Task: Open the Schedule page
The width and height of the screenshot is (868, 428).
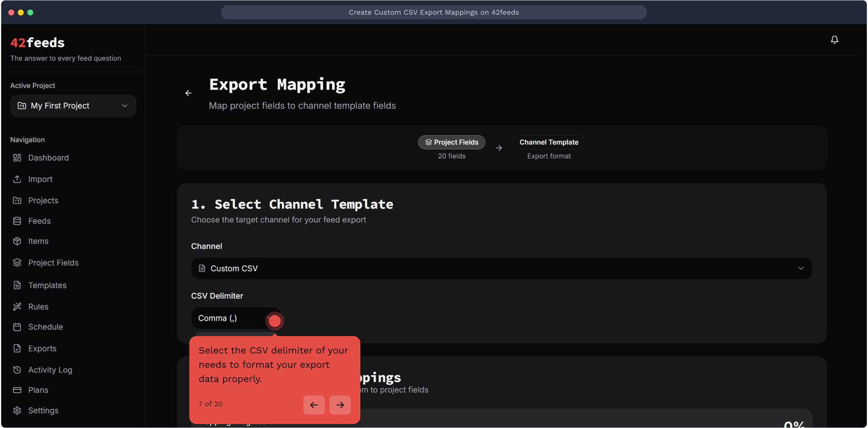Action: [x=45, y=327]
